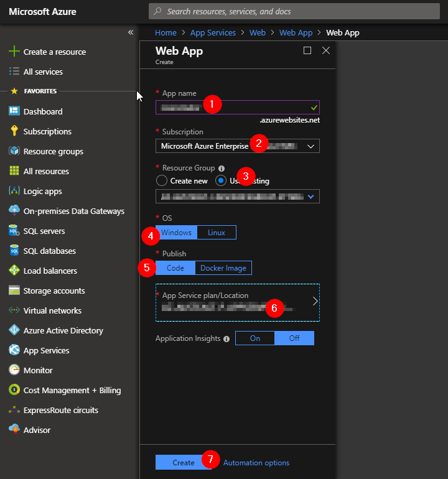Close the Web App blade
This screenshot has width=448, height=479.
(x=326, y=50)
